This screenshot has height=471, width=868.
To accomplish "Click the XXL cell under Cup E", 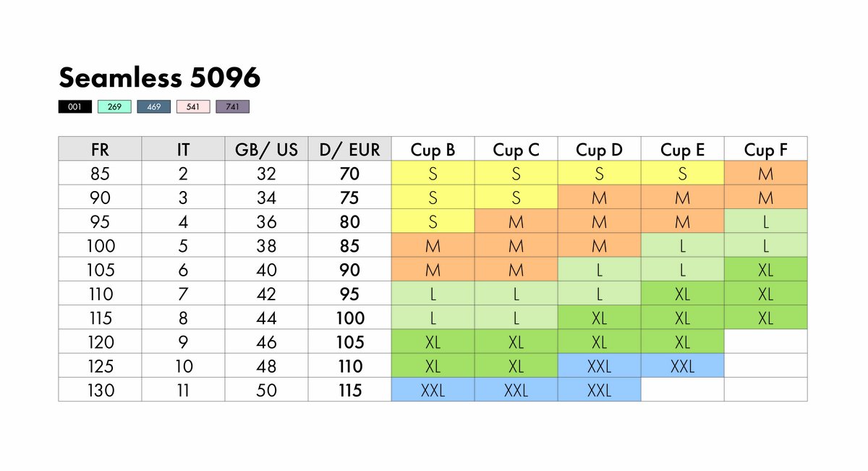I will (682, 366).
